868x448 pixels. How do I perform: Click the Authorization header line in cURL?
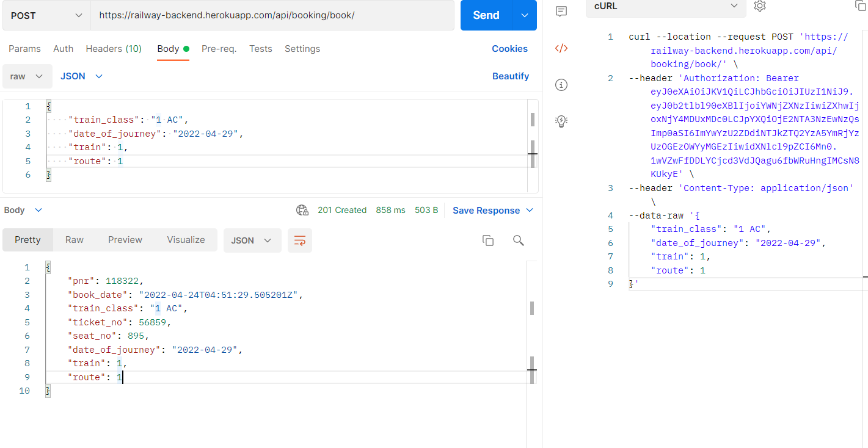[713, 78]
